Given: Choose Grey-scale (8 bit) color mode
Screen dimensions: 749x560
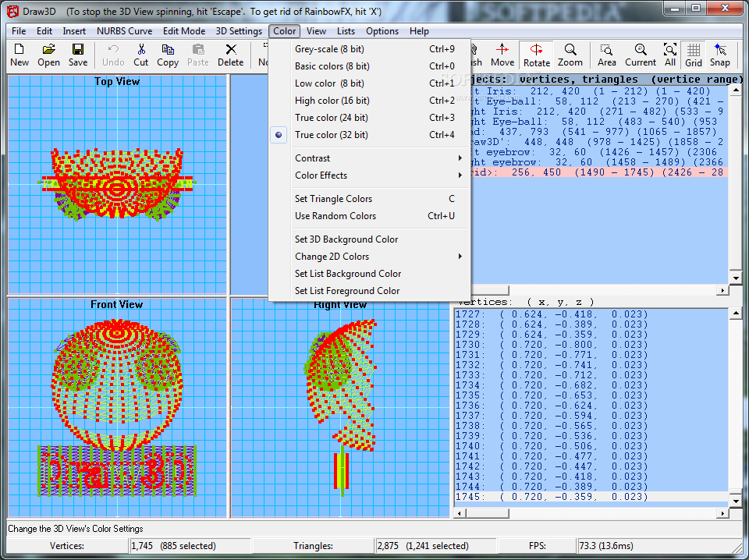Looking at the screenshot, I should point(371,48).
